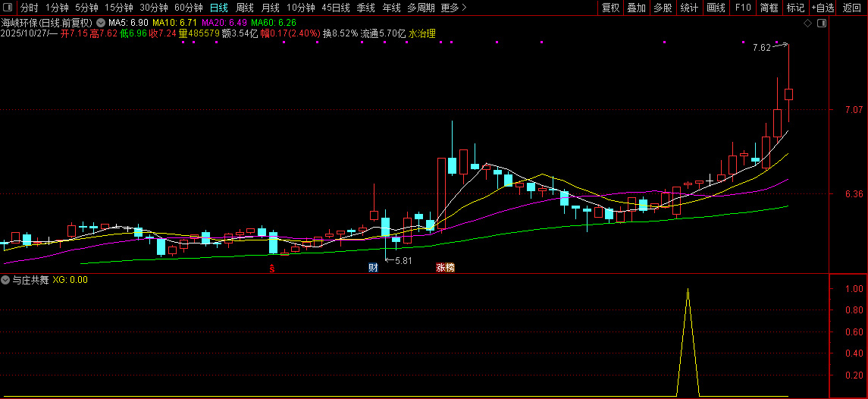868x399 pixels.
Task: Add stock via +自选 button
Action: (x=823, y=8)
